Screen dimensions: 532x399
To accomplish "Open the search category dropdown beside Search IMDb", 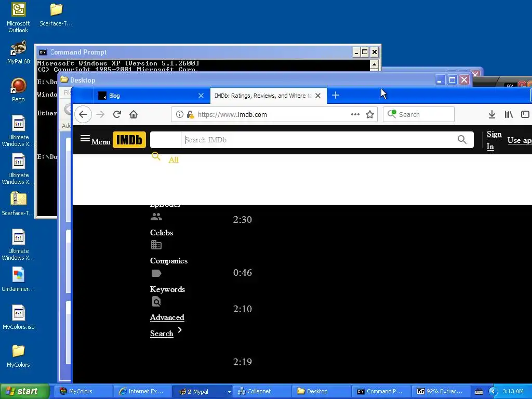I will pos(166,140).
